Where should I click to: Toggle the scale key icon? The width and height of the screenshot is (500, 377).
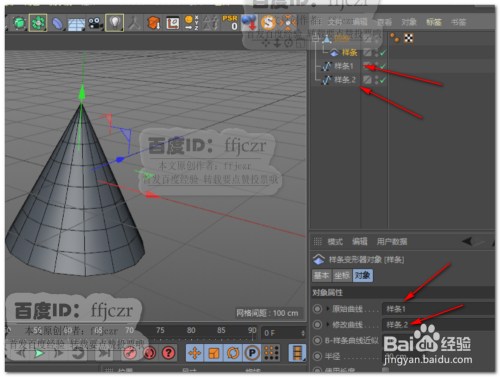coord(214,353)
